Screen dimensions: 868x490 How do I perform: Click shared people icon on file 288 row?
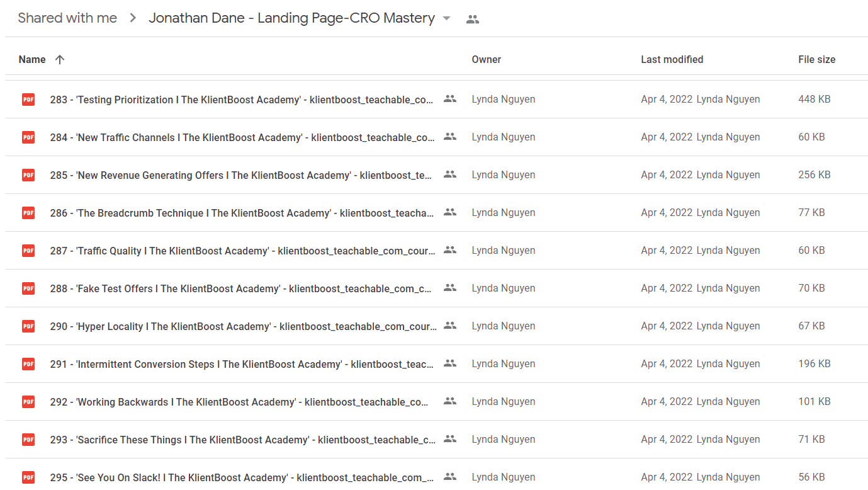coord(449,288)
